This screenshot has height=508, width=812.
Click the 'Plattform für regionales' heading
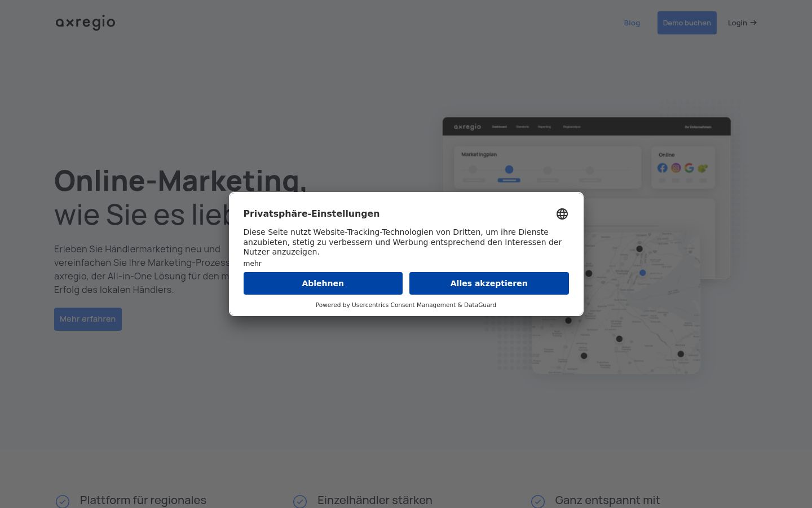coord(143,500)
